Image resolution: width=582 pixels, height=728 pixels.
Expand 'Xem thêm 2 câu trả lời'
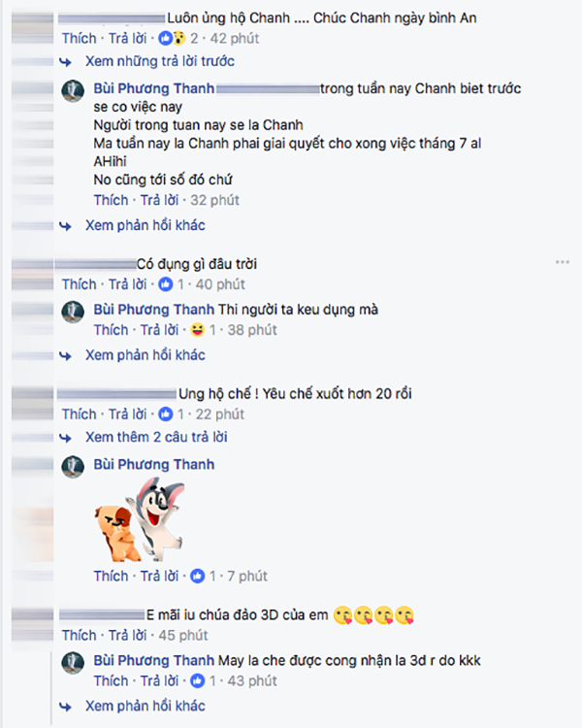point(156,438)
